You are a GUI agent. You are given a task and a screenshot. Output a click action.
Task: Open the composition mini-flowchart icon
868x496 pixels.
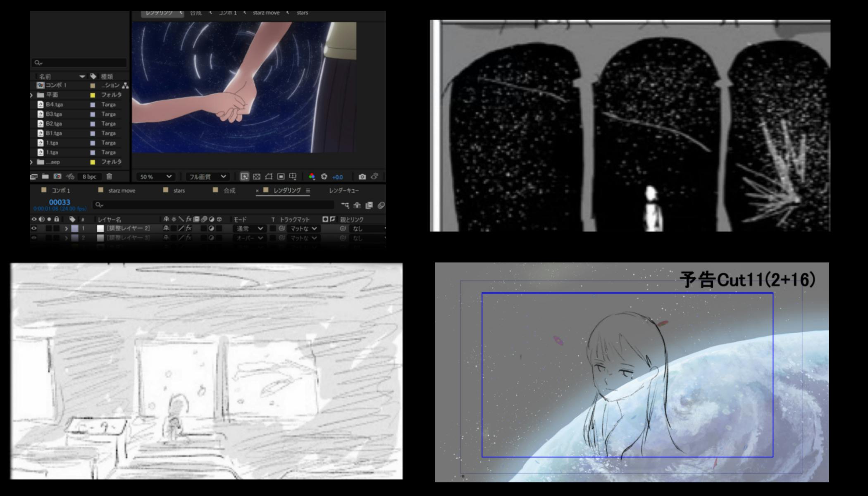click(345, 205)
